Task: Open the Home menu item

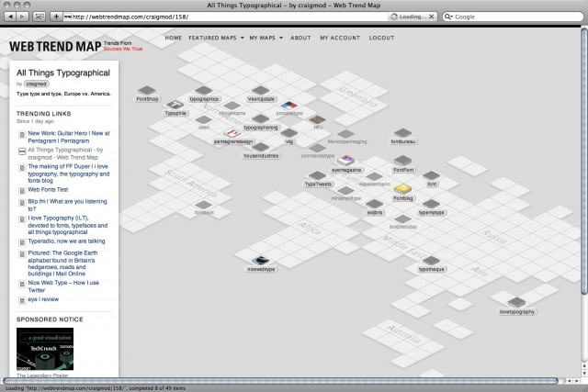Action: 174,38
